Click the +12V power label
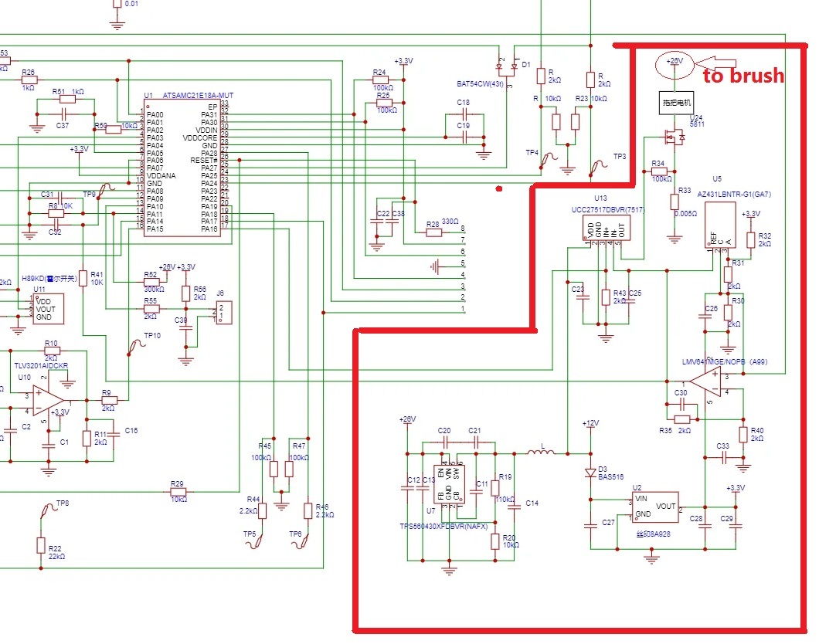This screenshot has width=819, height=644. coord(590,422)
